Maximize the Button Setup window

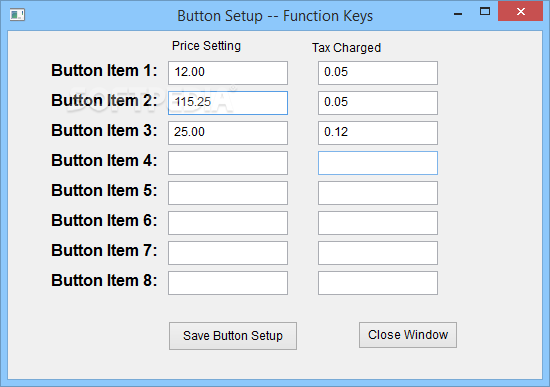[x=485, y=12]
